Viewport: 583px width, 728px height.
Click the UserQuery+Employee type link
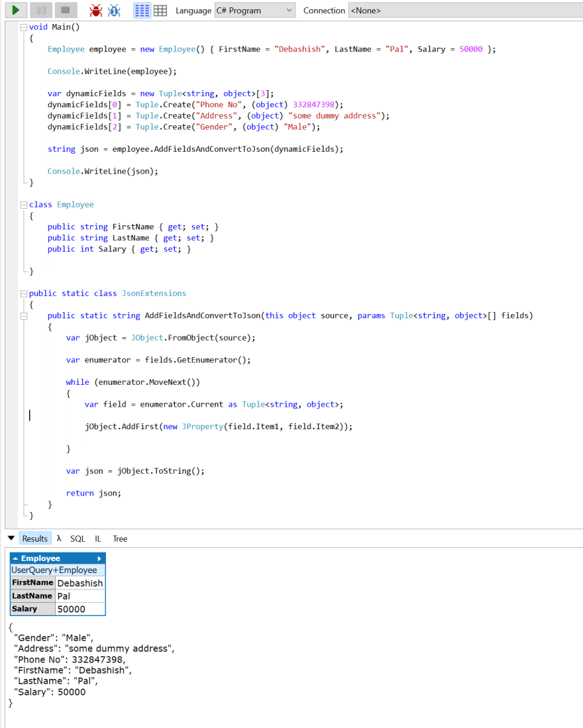coord(54,570)
